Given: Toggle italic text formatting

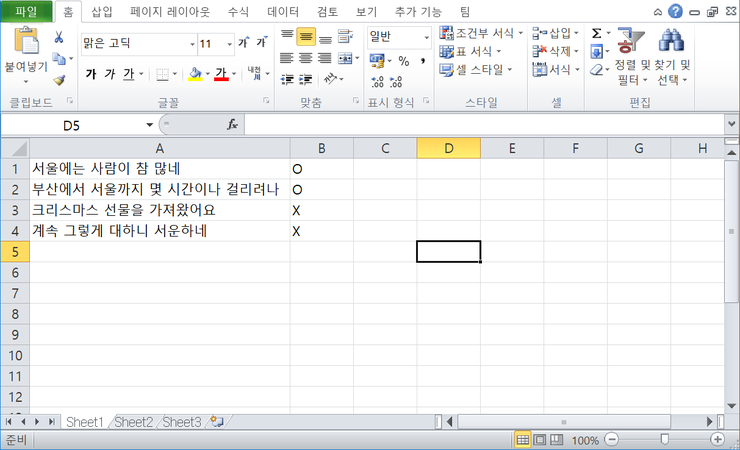Looking at the screenshot, I should pyautogui.click(x=110, y=74).
